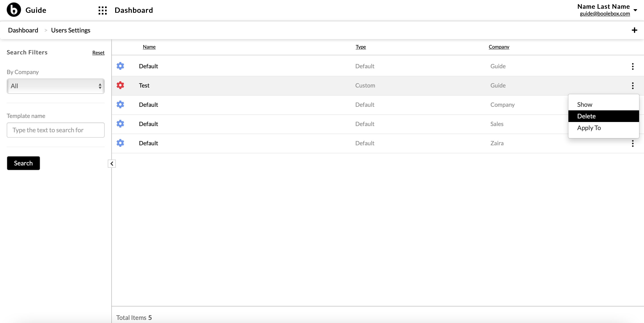
Task: Open the apps grid icon beside Dashboard
Action: (x=102, y=10)
